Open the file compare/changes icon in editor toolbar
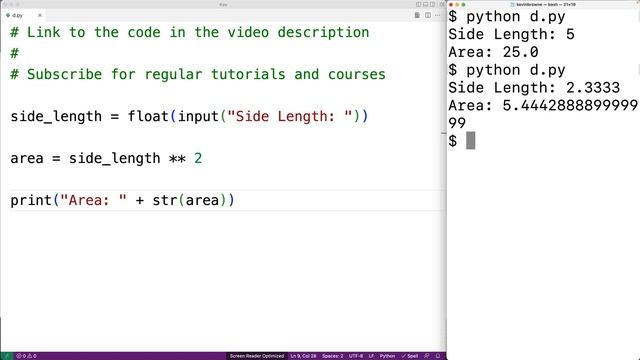 pyautogui.click(x=417, y=15)
